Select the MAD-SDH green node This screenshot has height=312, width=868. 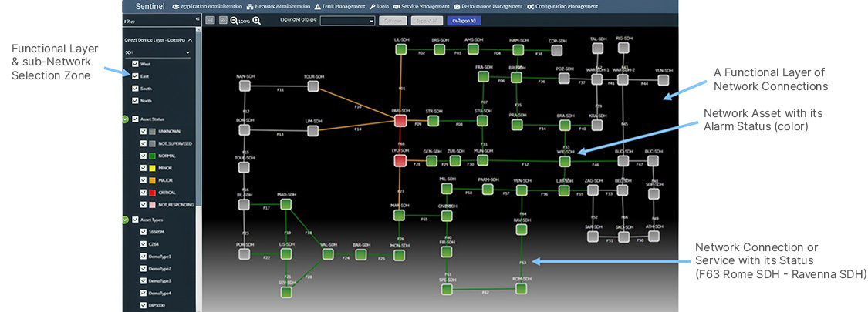(285, 205)
